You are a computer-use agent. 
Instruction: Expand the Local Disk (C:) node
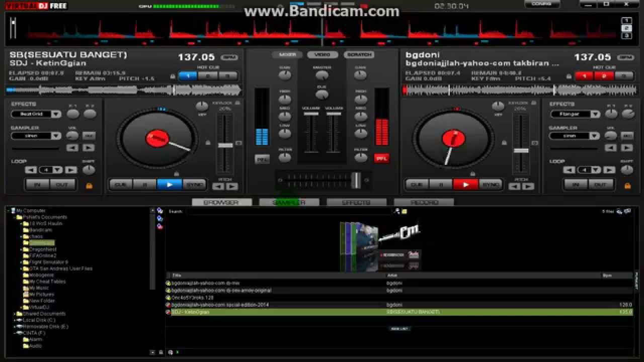[15, 320]
